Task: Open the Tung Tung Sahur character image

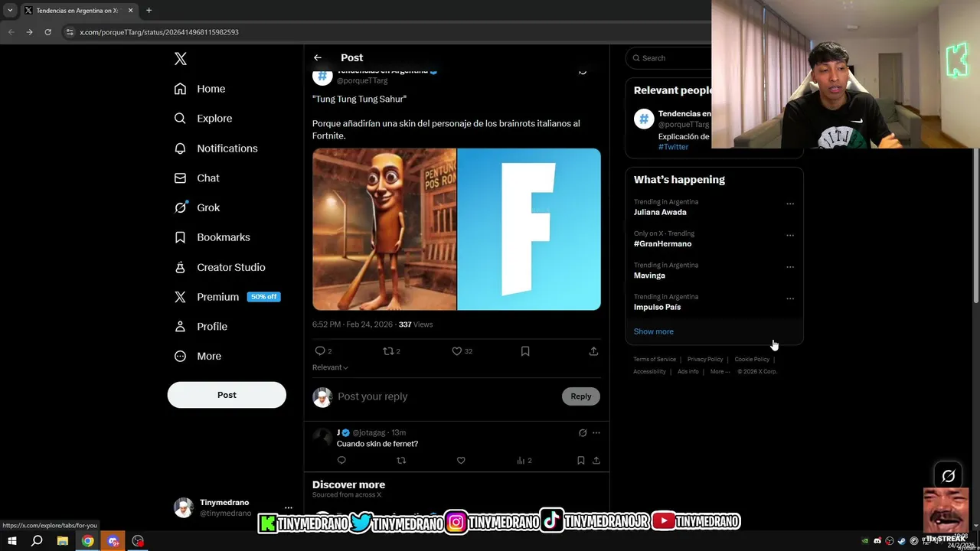Action: coord(384,230)
